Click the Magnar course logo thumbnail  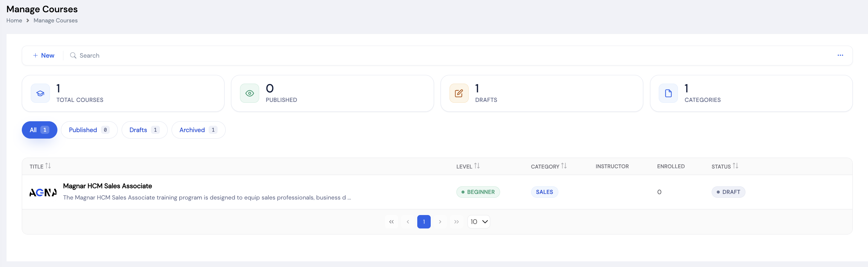click(x=43, y=193)
